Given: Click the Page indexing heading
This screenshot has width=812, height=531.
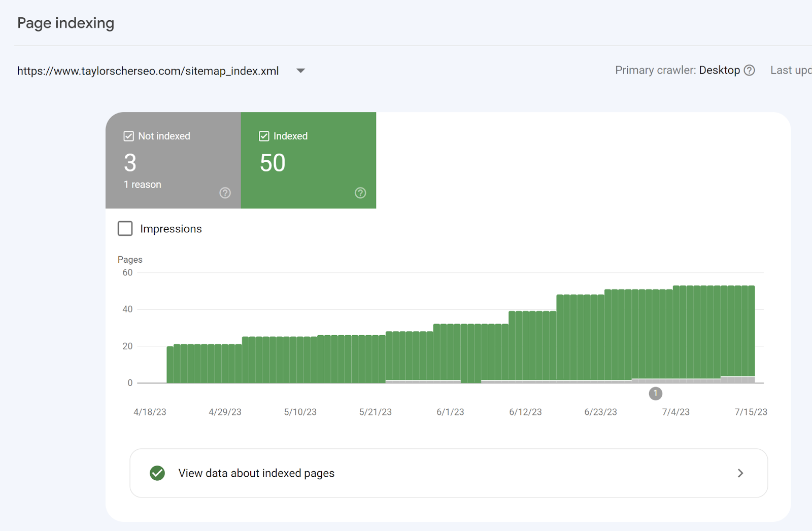Looking at the screenshot, I should 66,23.
